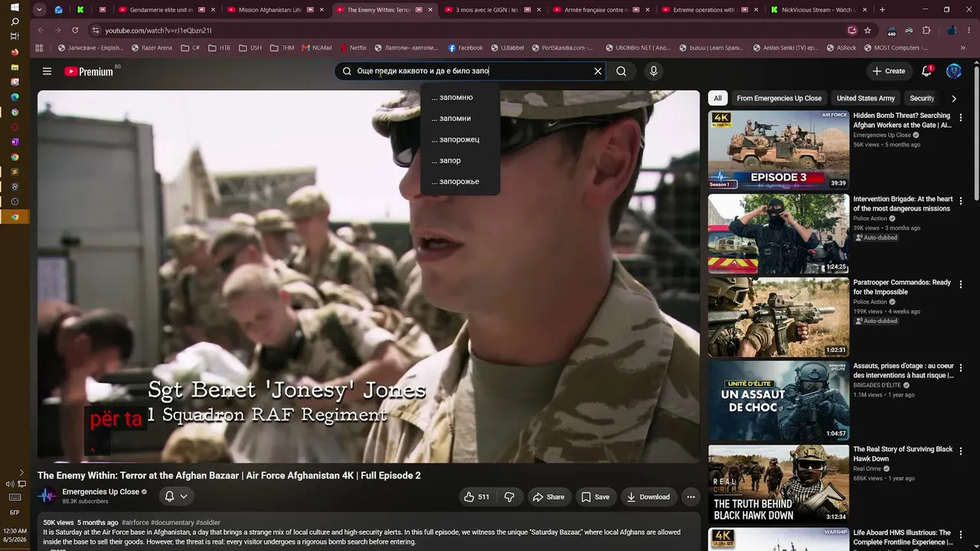Viewport: 980px width, 551px height.
Task: Open the YouTube guide hamburger menu
Action: click(47, 71)
